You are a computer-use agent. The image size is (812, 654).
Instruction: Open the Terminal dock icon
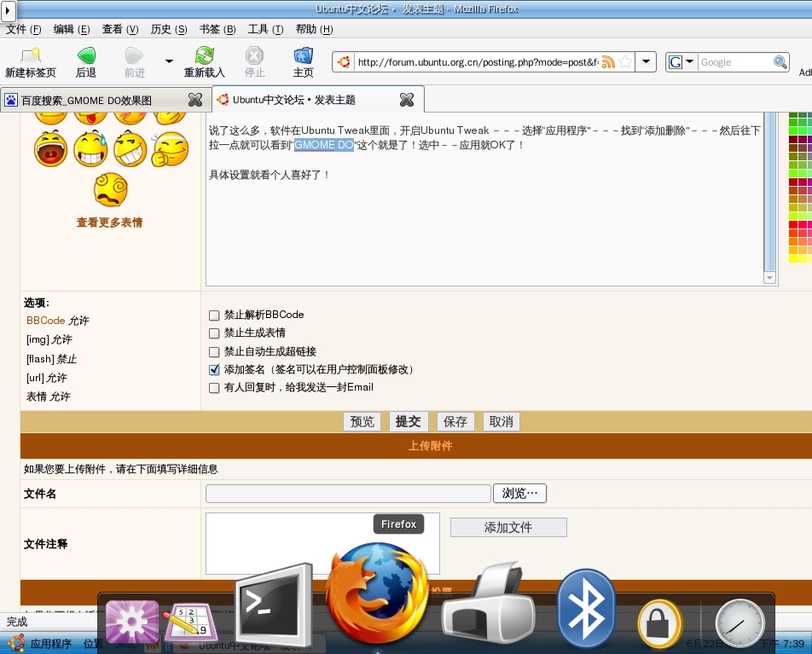tap(274, 604)
